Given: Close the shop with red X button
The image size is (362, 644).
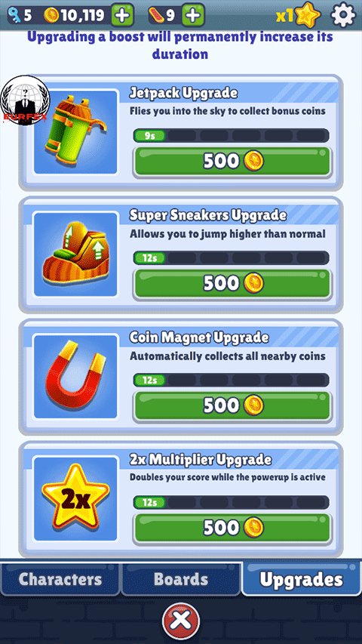Looking at the screenshot, I should click(180, 620).
